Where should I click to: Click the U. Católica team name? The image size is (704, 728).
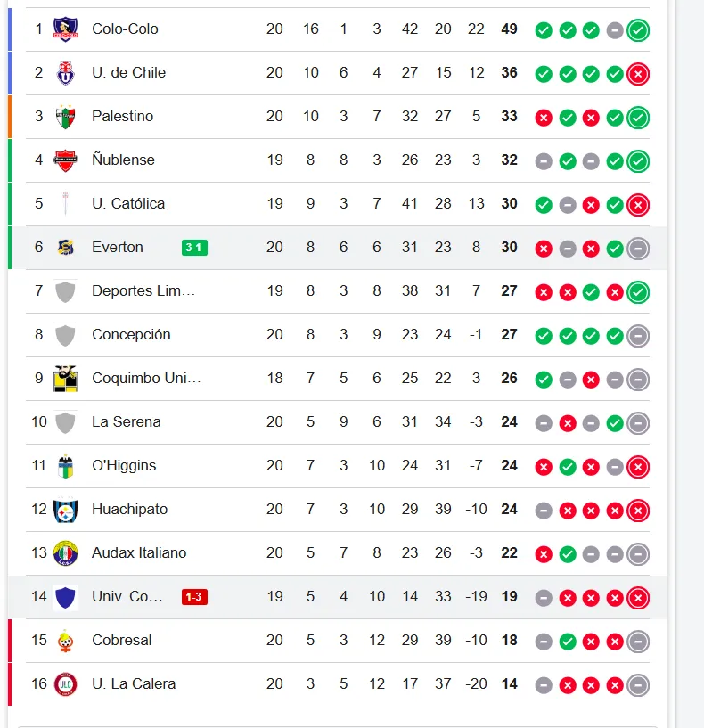[128, 204]
